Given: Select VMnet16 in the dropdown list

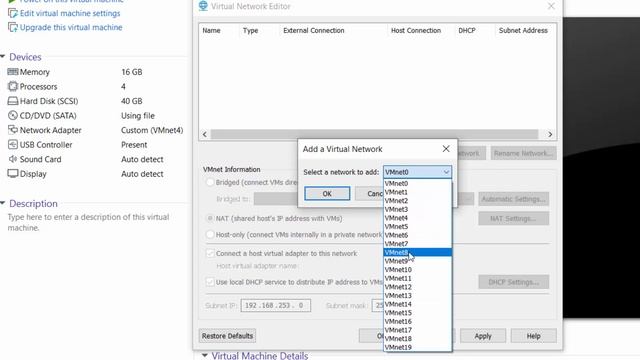Looking at the screenshot, I should [x=417, y=321].
